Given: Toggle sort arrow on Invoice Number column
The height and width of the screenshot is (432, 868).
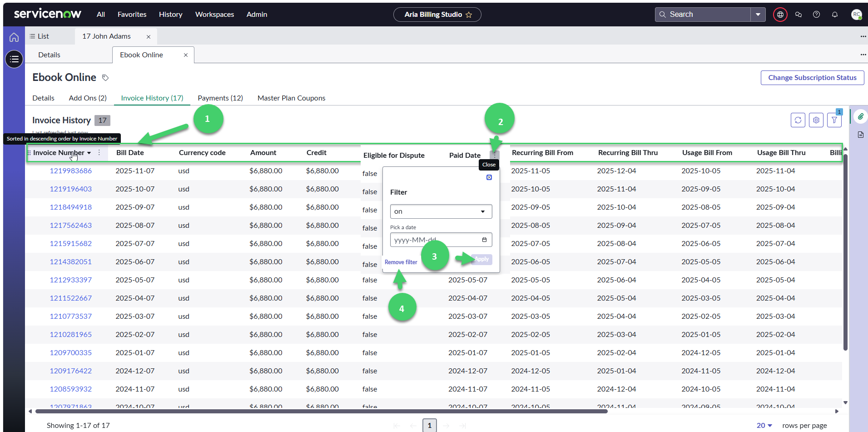Looking at the screenshot, I should pos(89,153).
